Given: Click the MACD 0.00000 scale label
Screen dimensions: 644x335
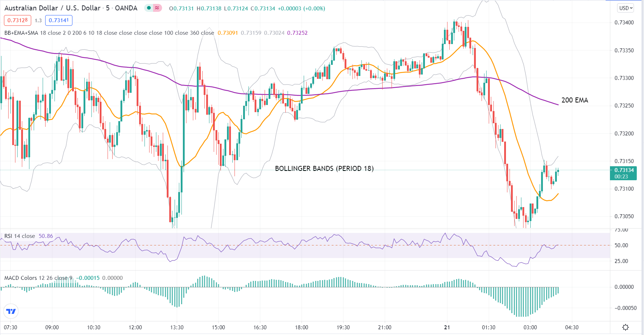Looking at the screenshot, I should coord(624,287).
